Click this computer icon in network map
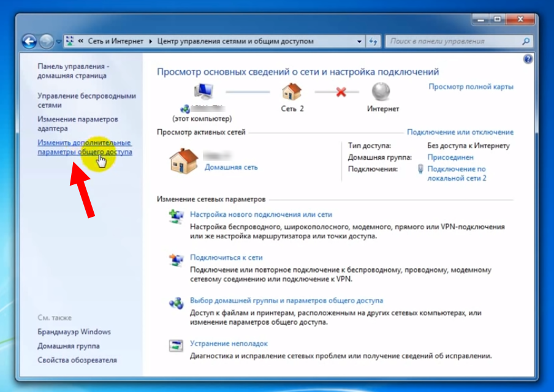The image size is (554, 392). pyautogui.click(x=203, y=92)
